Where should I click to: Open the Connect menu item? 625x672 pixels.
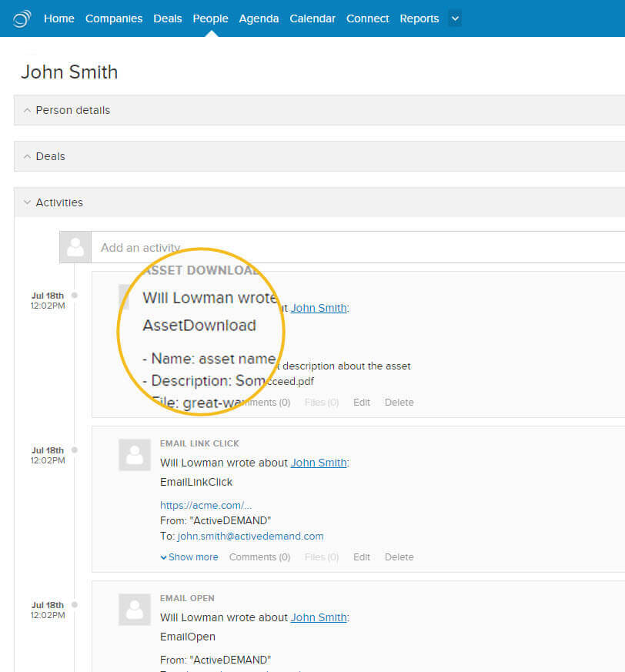coord(368,18)
